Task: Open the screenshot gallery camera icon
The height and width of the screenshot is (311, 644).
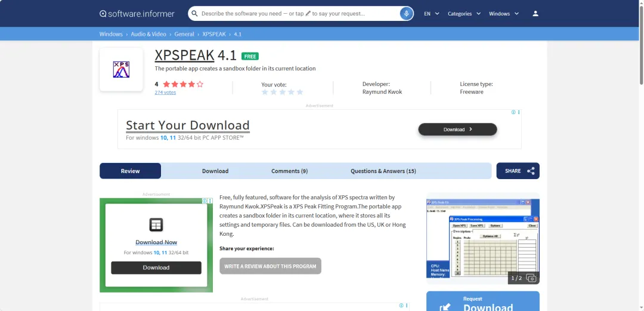Action: 531,278
